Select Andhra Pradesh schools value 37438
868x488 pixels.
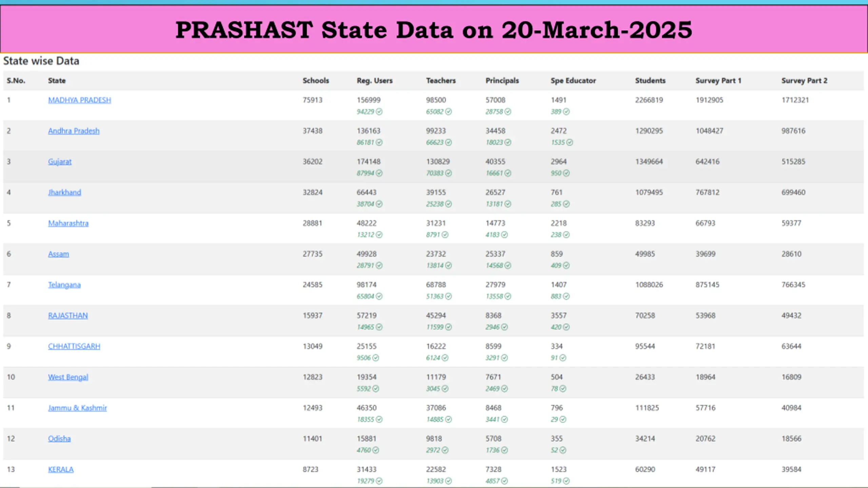pos(312,131)
